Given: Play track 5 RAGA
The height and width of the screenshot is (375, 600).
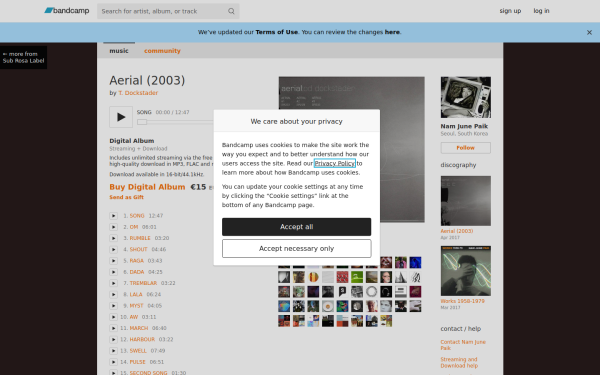Looking at the screenshot, I should click(x=114, y=261).
